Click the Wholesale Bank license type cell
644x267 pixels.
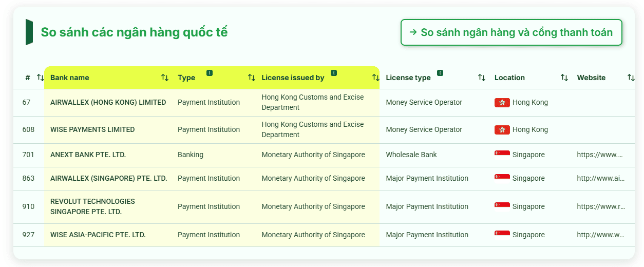click(411, 155)
